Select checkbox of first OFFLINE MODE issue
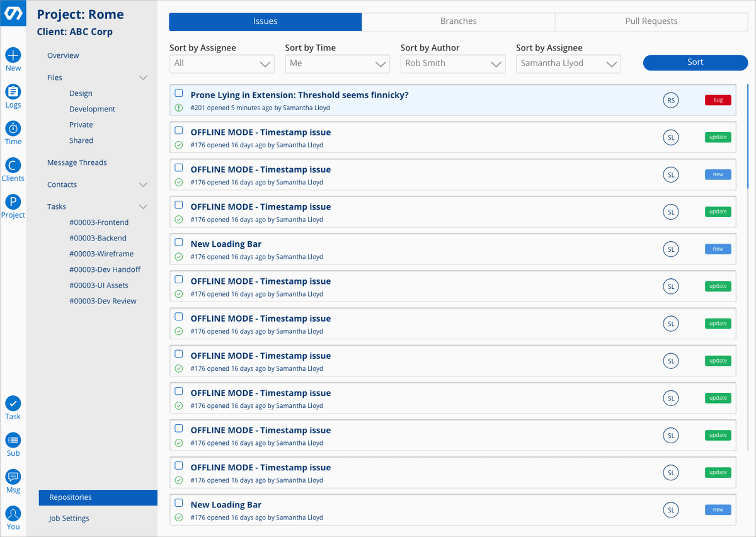 (179, 130)
